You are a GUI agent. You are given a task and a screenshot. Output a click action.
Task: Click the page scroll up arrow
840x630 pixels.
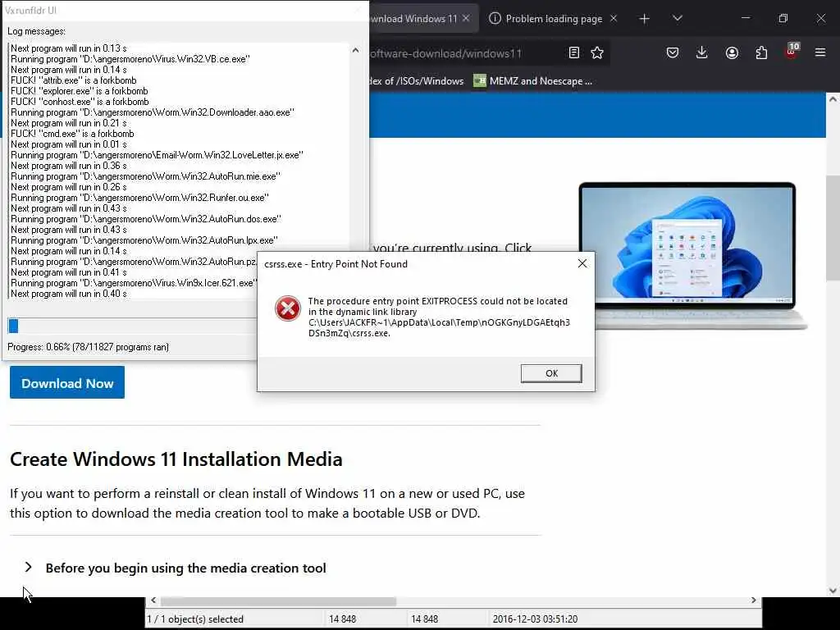coord(833,98)
